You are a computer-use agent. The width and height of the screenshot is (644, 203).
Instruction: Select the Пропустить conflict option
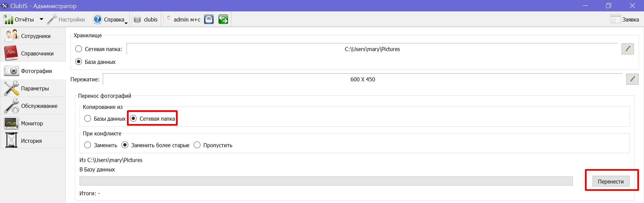pyautogui.click(x=197, y=145)
